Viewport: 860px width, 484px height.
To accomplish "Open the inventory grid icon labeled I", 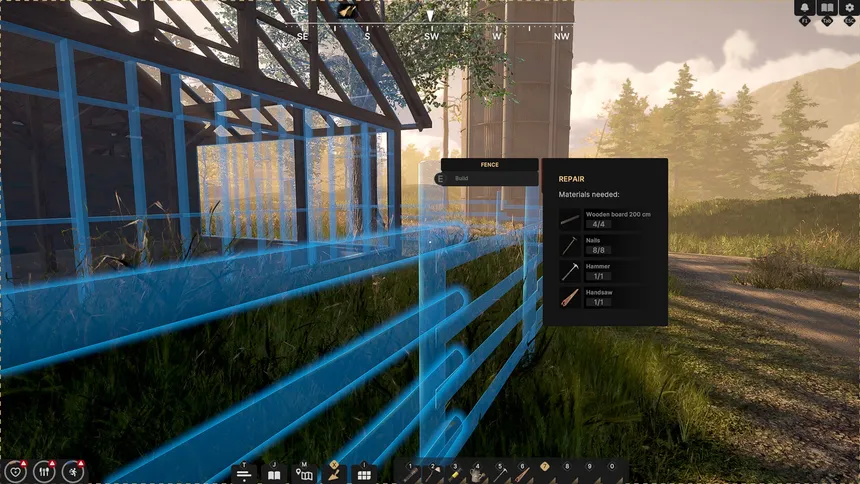I will click(x=364, y=473).
